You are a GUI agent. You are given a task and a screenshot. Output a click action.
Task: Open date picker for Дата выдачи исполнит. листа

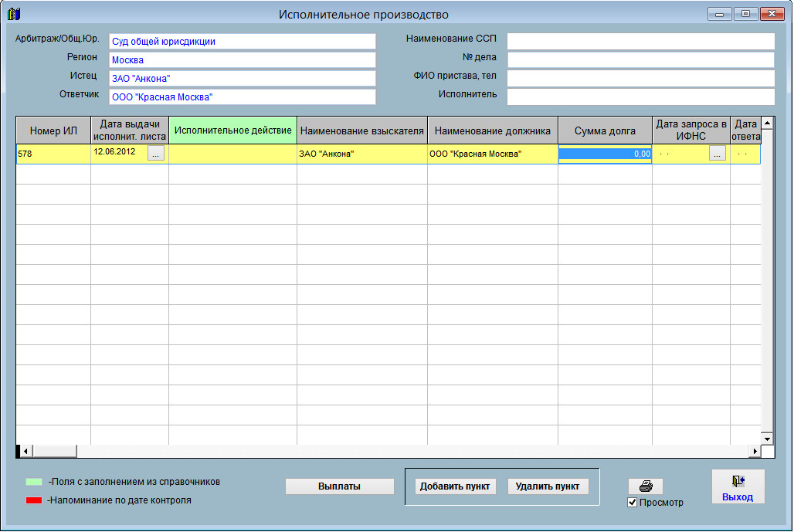(156, 154)
